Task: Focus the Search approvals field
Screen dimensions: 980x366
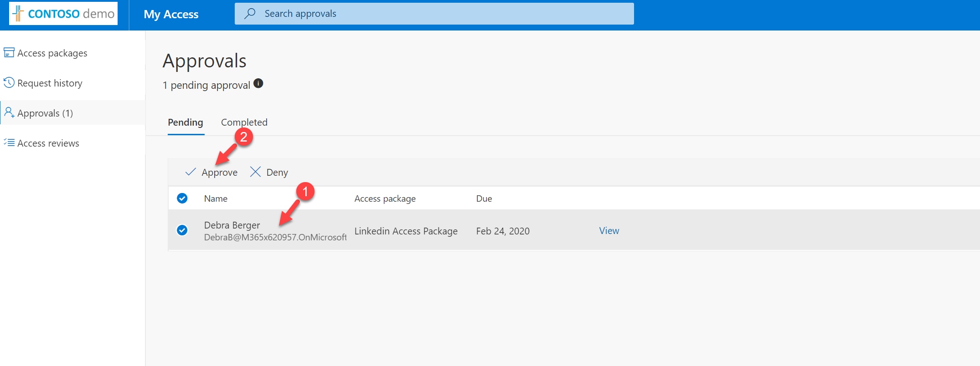Action: 434,14
